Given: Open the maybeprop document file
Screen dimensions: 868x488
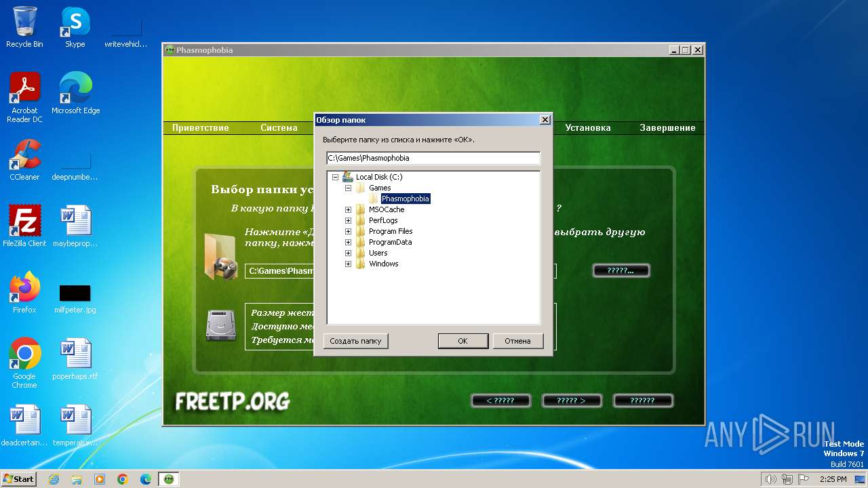Looking at the screenshot, I should click(x=75, y=226).
